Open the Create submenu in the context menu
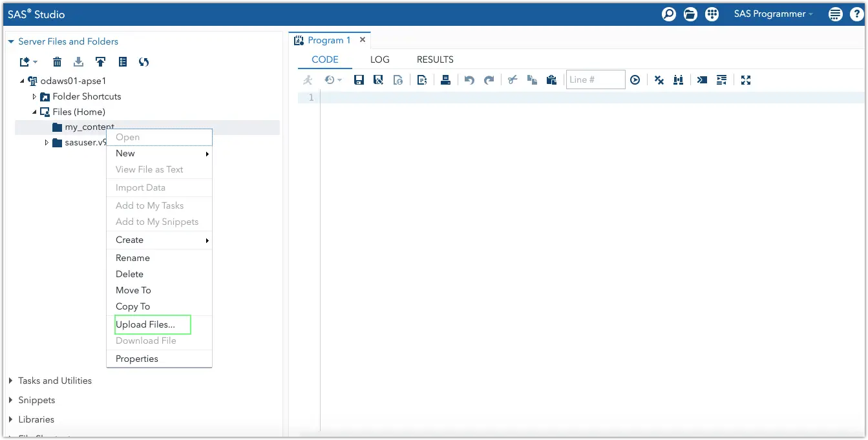The height and width of the screenshot is (440, 868). (160, 240)
